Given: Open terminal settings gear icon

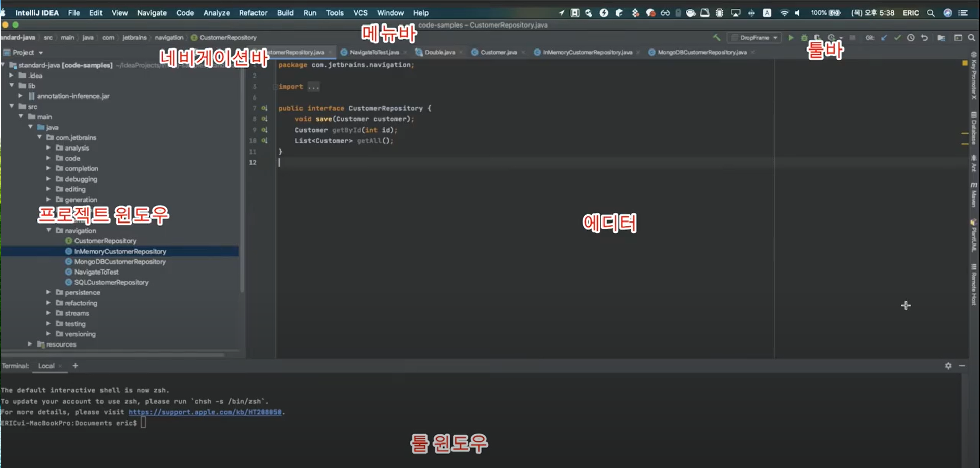Looking at the screenshot, I should pyautogui.click(x=948, y=366).
